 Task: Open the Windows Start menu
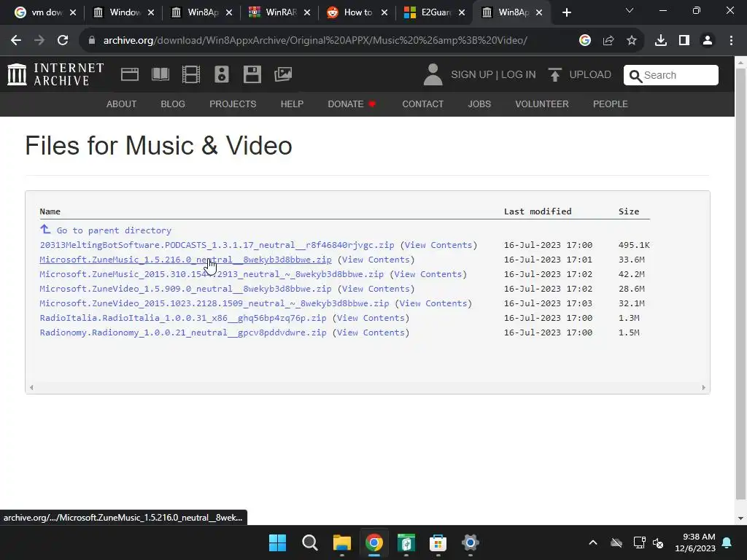pos(277,542)
